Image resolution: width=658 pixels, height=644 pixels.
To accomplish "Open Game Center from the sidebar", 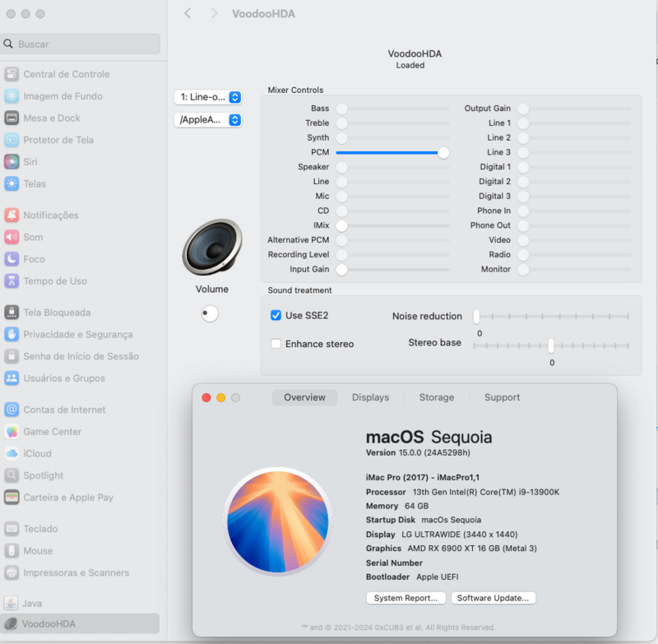I will [12, 432].
